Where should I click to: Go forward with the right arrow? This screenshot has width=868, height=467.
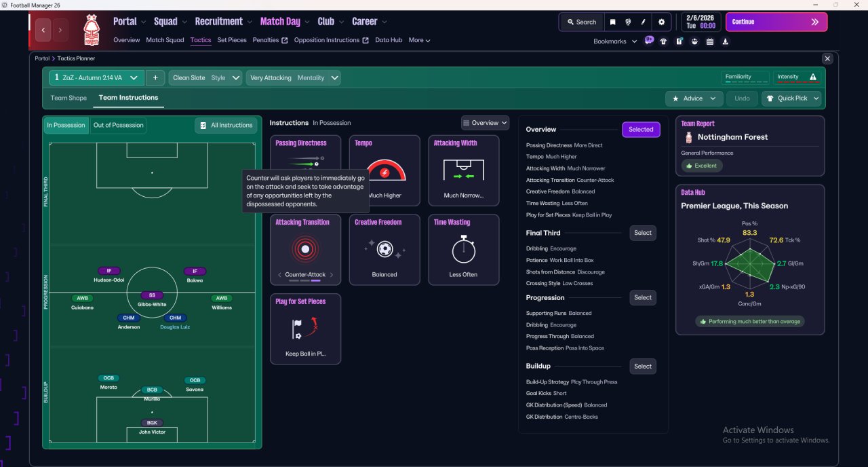(x=60, y=30)
